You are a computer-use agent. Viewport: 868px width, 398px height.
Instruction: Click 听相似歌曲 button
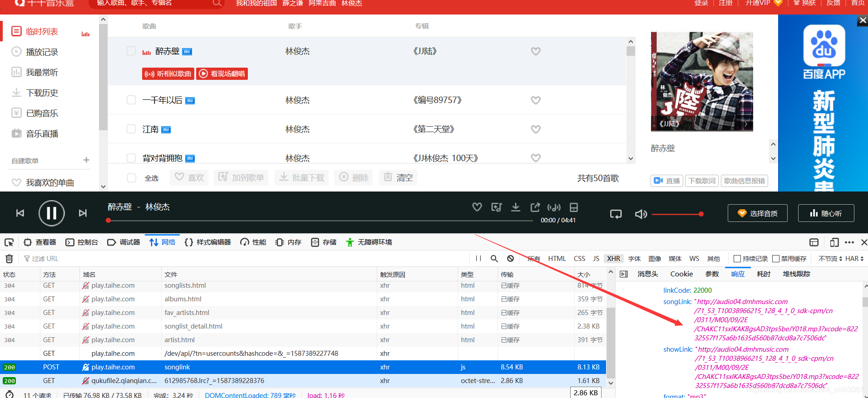point(168,74)
